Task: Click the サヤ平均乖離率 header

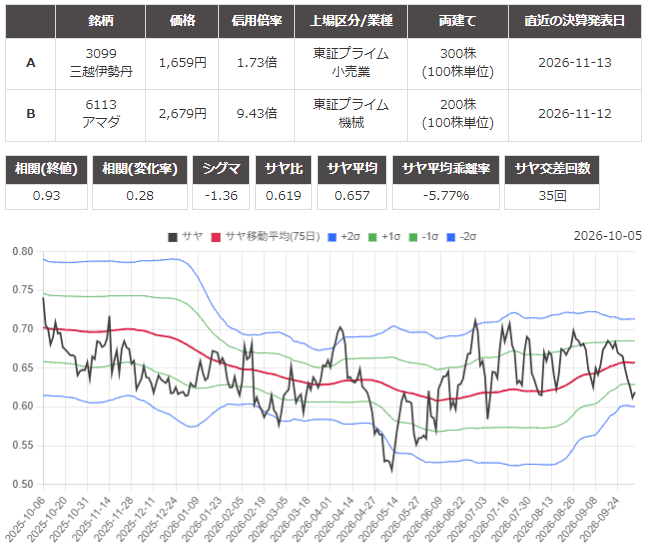Action: pos(446,169)
